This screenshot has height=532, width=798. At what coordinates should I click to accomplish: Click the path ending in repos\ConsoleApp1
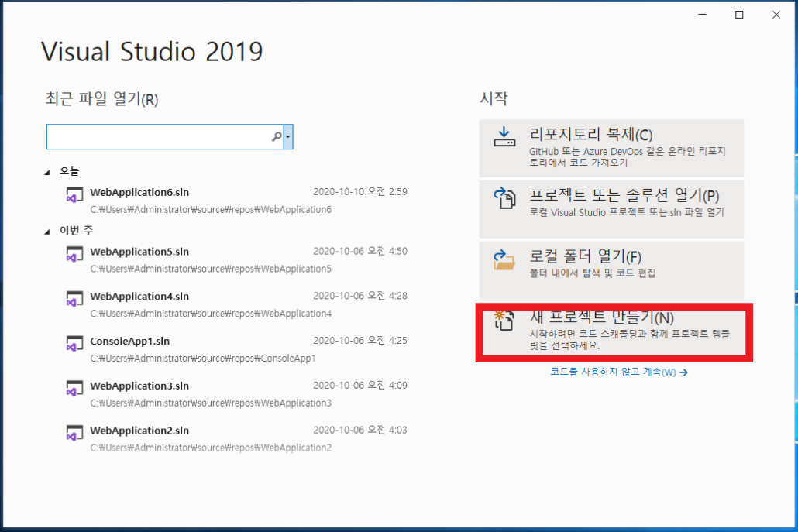click(x=202, y=358)
